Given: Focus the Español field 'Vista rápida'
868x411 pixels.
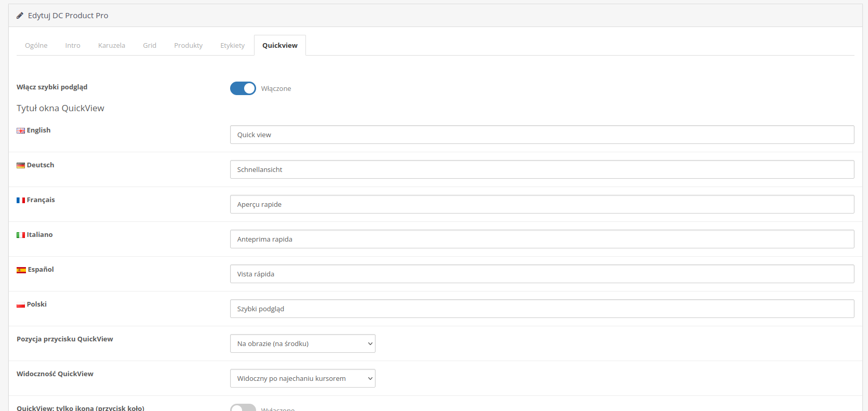Looking at the screenshot, I should (542, 274).
